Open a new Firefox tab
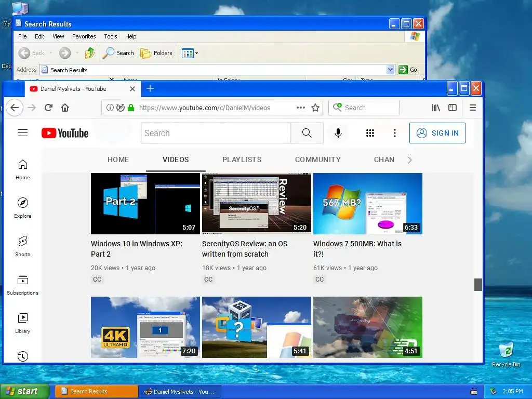Screen dimensions: 532x399 150,88
